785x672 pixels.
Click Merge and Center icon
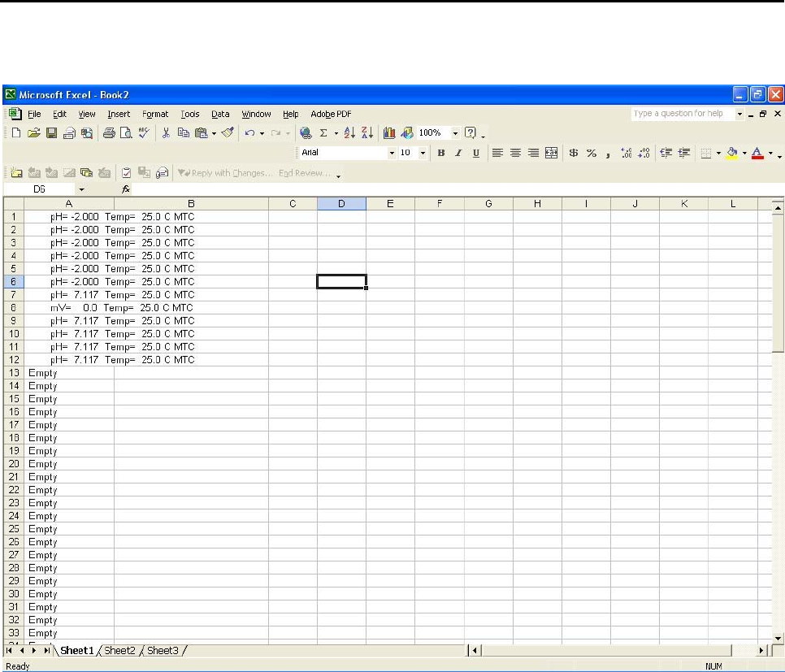point(552,153)
